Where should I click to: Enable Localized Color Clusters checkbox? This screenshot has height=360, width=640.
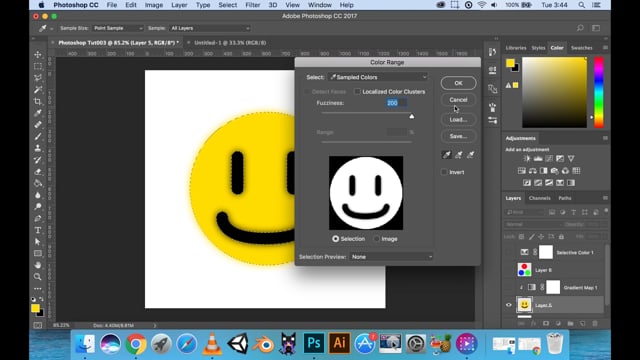click(x=358, y=91)
